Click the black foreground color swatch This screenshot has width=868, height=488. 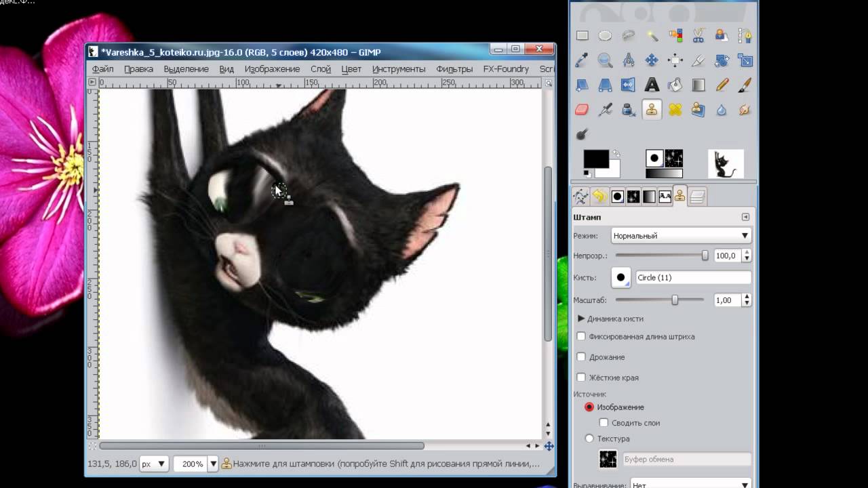595,159
